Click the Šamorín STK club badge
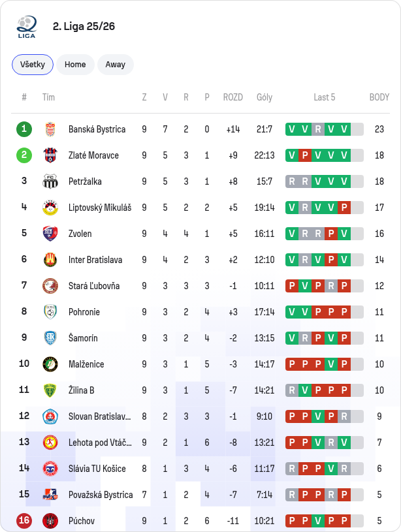Image resolution: width=401 pixels, height=532 pixels. click(x=50, y=338)
